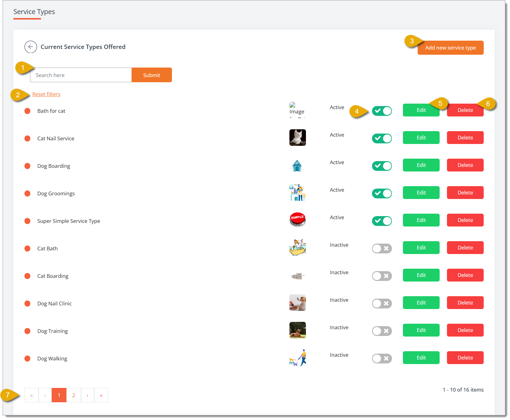Disable the Cat Nail Service toggle
Viewport: 510px width, 420px height.
point(382,138)
